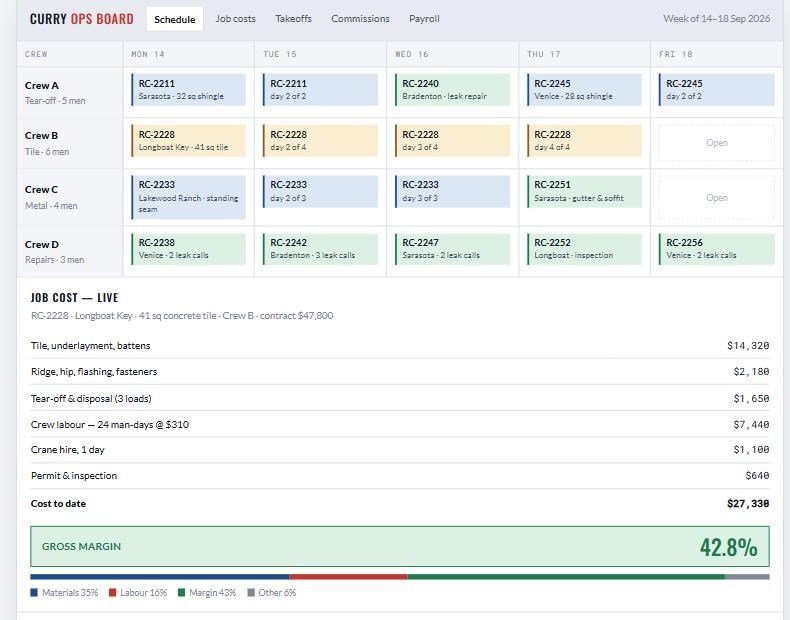Open RC-2233 Lakewood Ranch standing seam card
790x620 pixels.
pyautogui.click(x=188, y=197)
